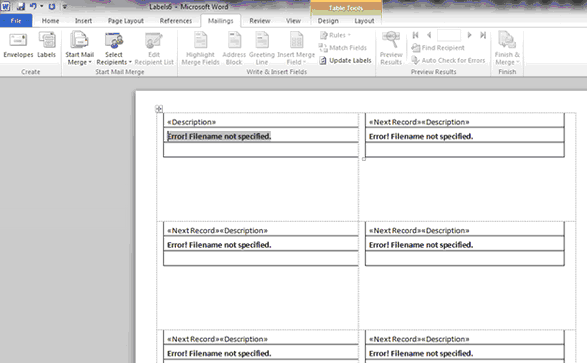Go to the previous record arrow
This screenshot has width=587, height=363.
point(429,35)
